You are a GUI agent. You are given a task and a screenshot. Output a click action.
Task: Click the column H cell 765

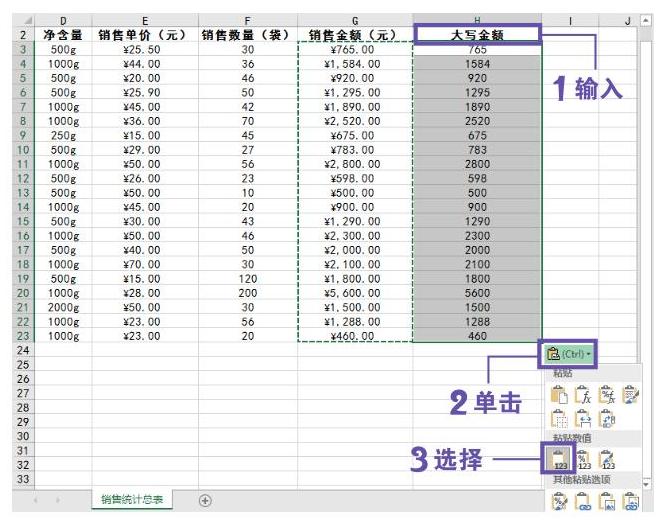click(x=477, y=49)
